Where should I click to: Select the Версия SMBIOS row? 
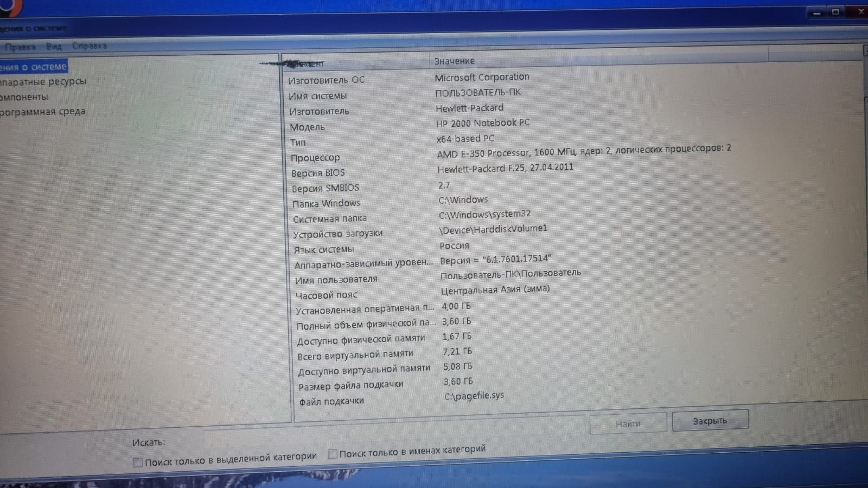coord(325,188)
